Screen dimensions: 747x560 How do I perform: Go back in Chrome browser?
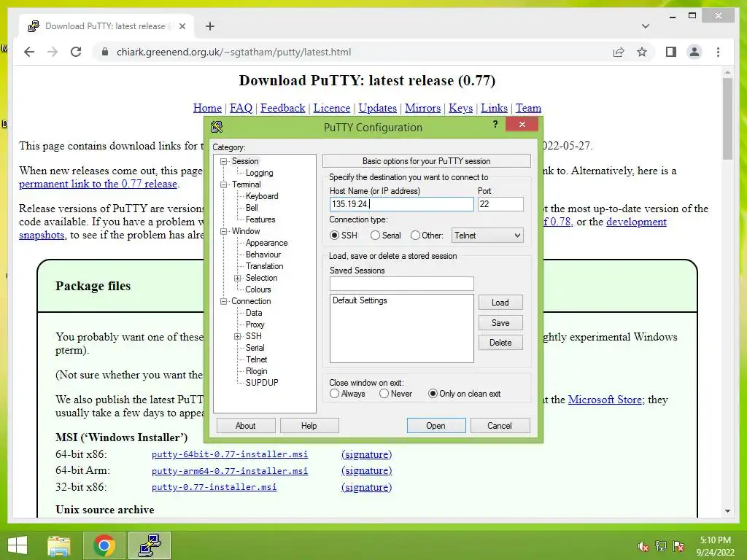(29, 52)
